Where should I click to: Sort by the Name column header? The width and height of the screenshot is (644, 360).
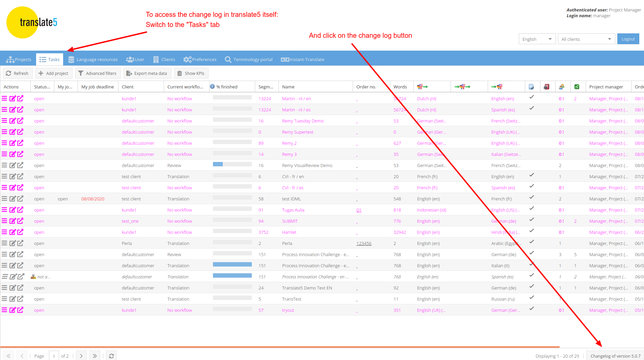[316, 87]
